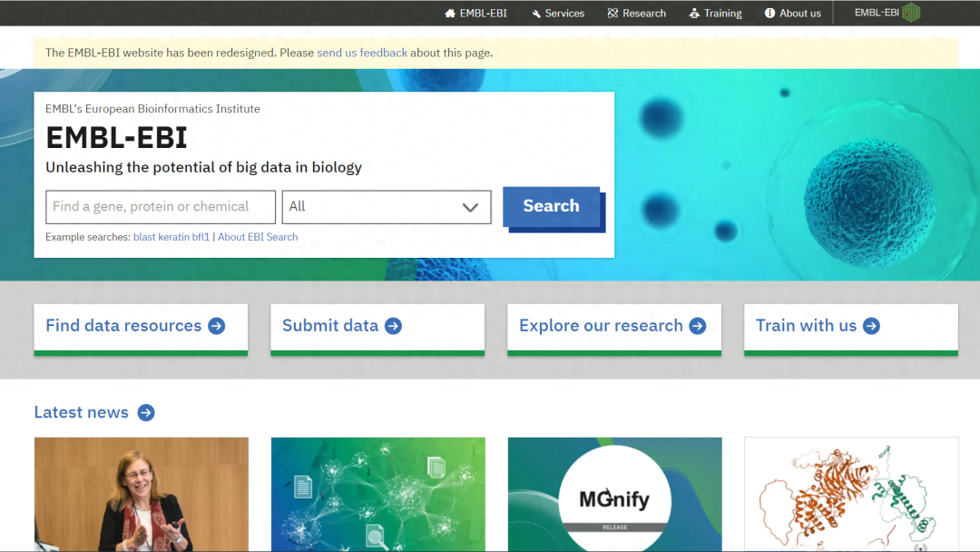Click the arrow icon beside Explore our research
The height and width of the screenshot is (552, 980).
point(698,326)
